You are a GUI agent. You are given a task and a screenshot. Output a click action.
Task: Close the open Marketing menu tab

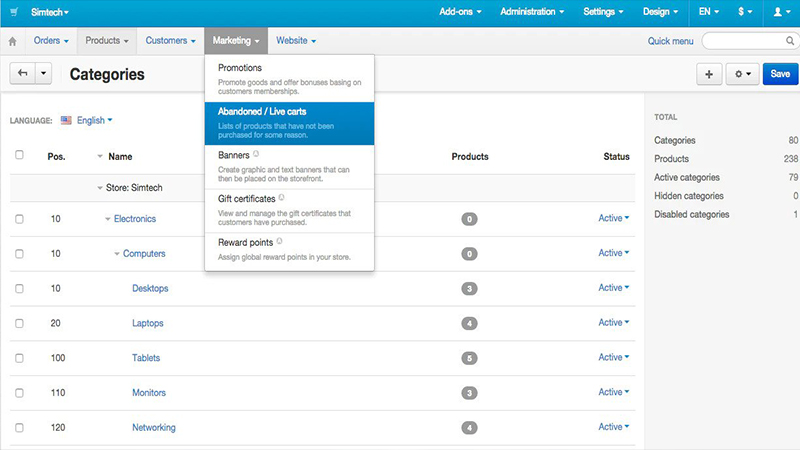[236, 40]
